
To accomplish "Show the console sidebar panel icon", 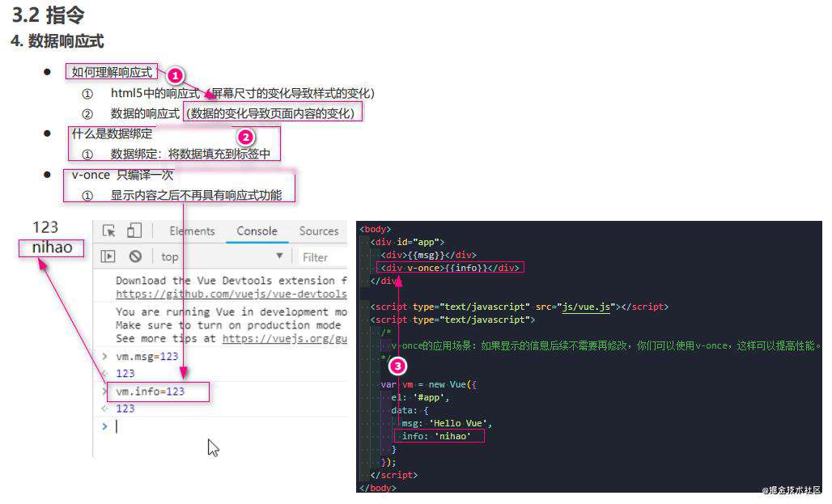I will coord(108,256).
